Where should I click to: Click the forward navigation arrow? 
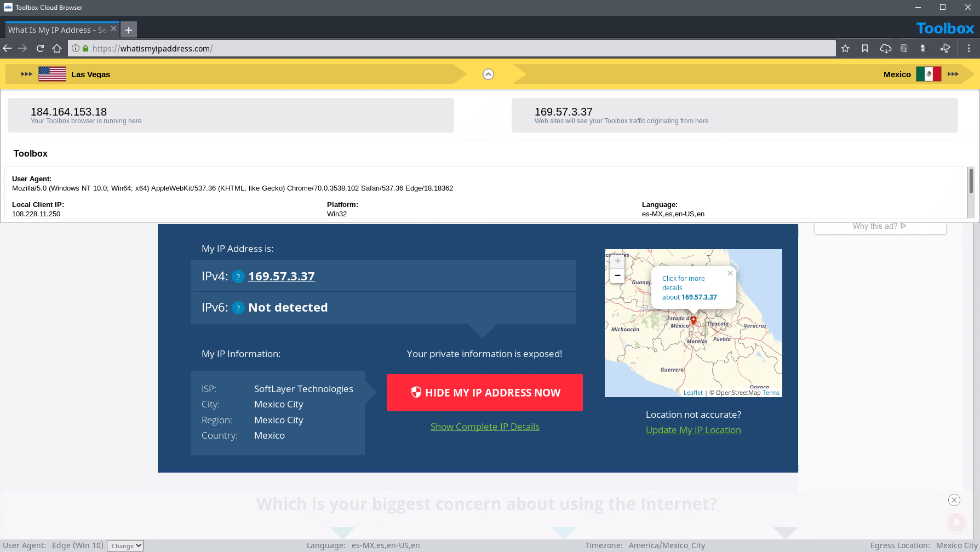(x=22, y=48)
